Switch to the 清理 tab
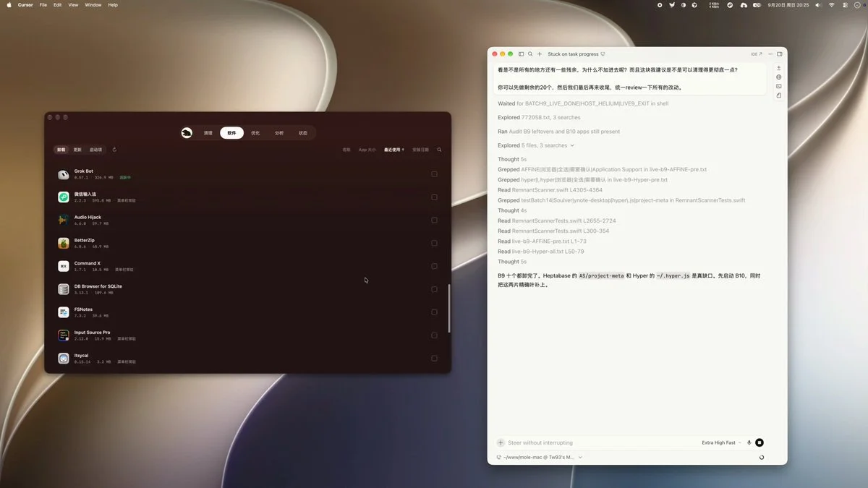Viewport: 868px width, 488px height. click(x=208, y=133)
